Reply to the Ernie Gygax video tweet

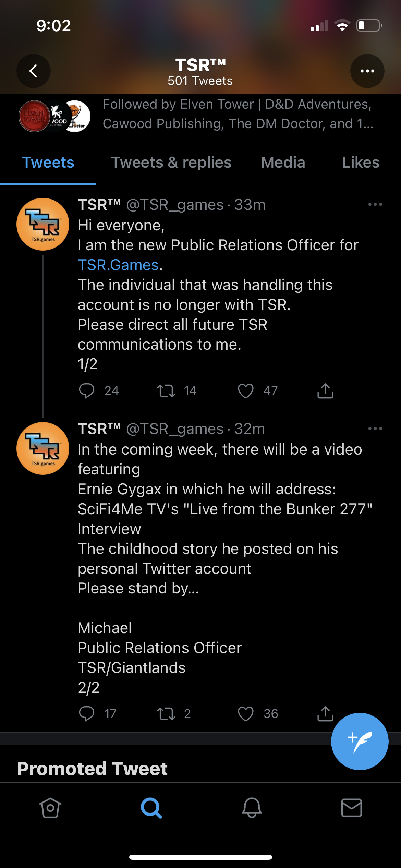point(87,714)
